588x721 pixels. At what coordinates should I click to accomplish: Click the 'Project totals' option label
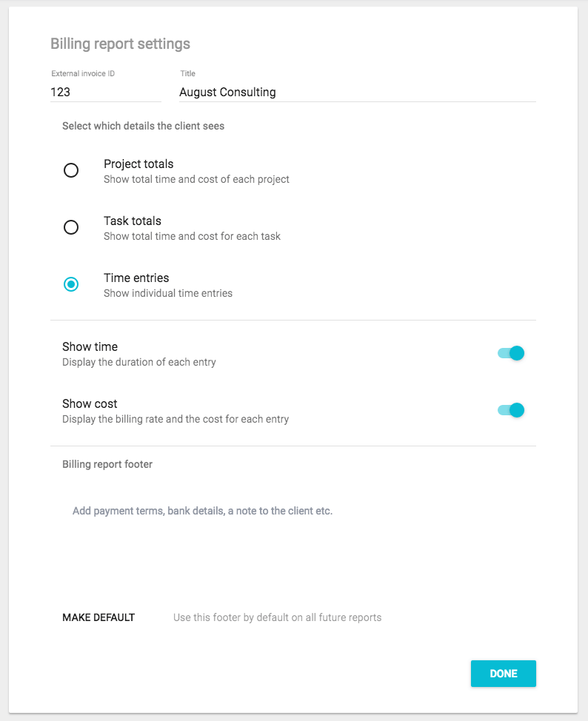tap(138, 164)
